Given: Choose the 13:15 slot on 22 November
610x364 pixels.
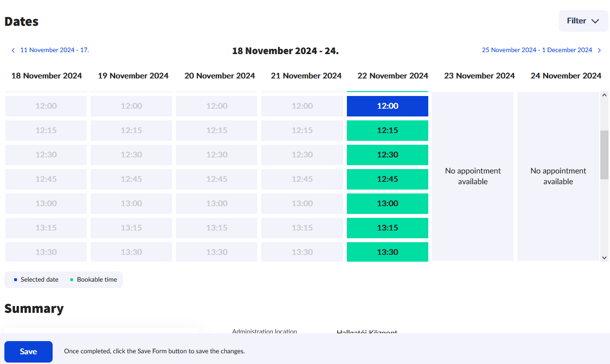Looking at the screenshot, I should (387, 228).
